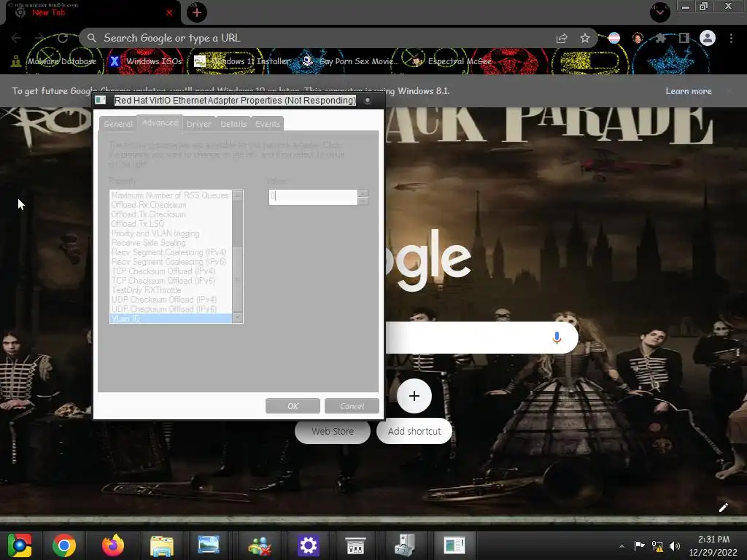
Task: Toggle Chrome's side panel icon
Action: 684,38
